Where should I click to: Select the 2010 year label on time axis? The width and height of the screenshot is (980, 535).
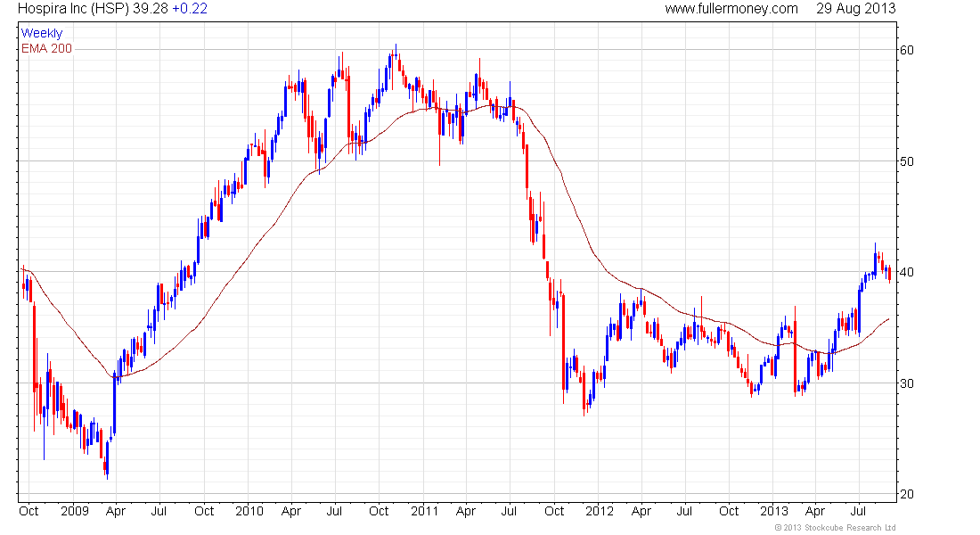point(249,511)
